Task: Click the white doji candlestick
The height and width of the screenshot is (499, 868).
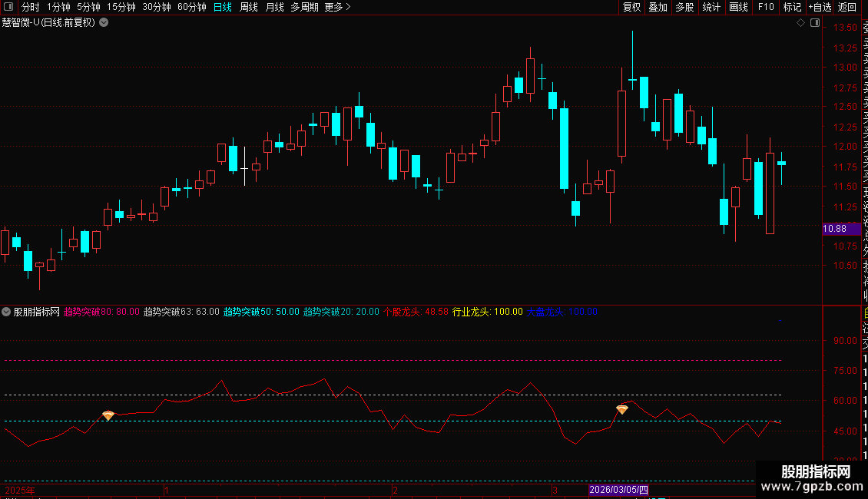Action: tap(245, 167)
